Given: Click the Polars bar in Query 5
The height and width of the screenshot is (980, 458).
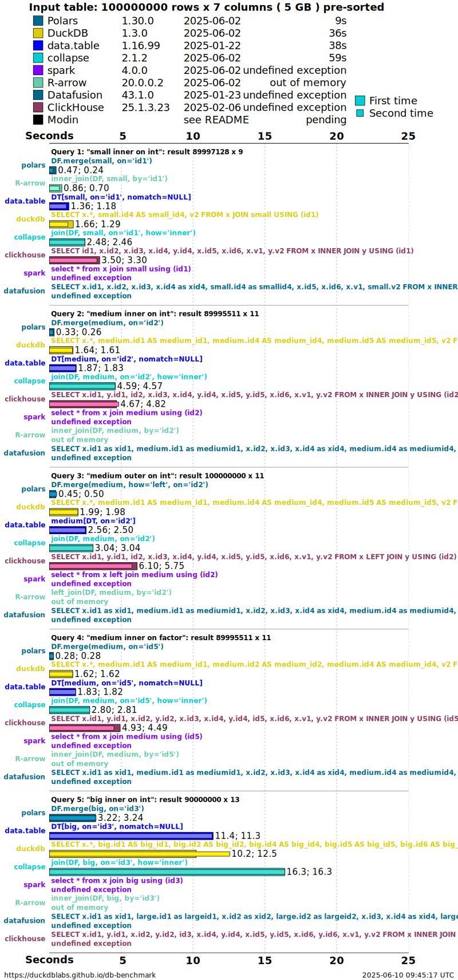Looking at the screenshot, I should coord(73,818).
